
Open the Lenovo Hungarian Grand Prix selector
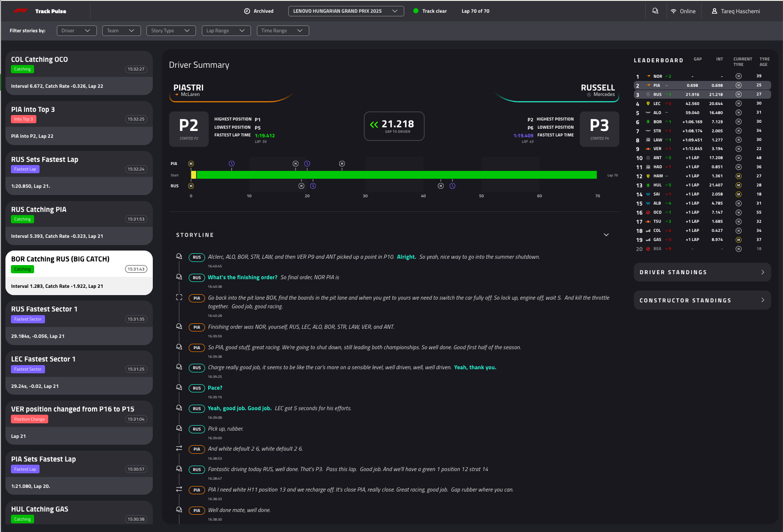346,11
